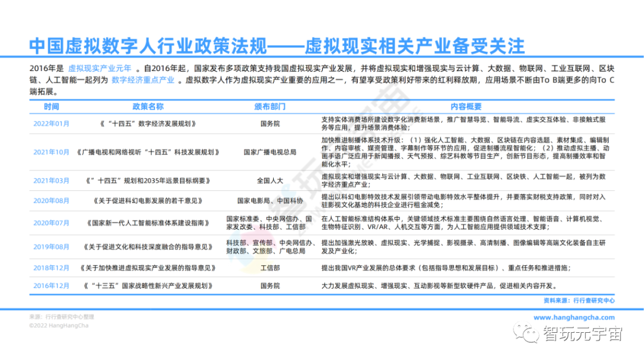Click policy “十四五”规划和2035年远景目标纲要
644x362 pixels.
pos(148,181)
